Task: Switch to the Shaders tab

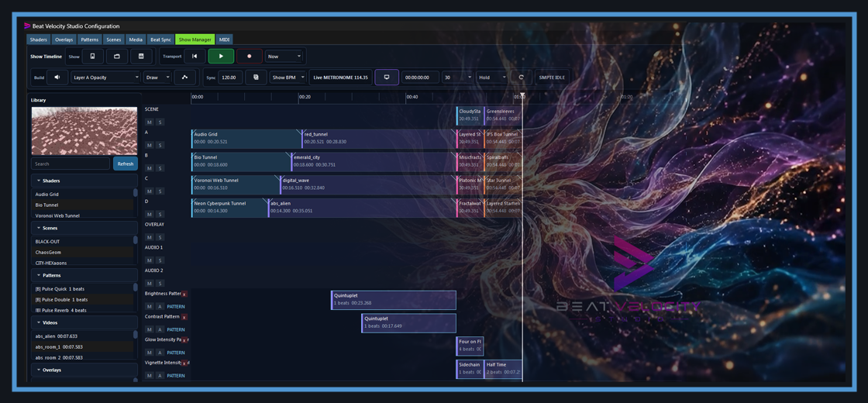Action: pos(38,40)
